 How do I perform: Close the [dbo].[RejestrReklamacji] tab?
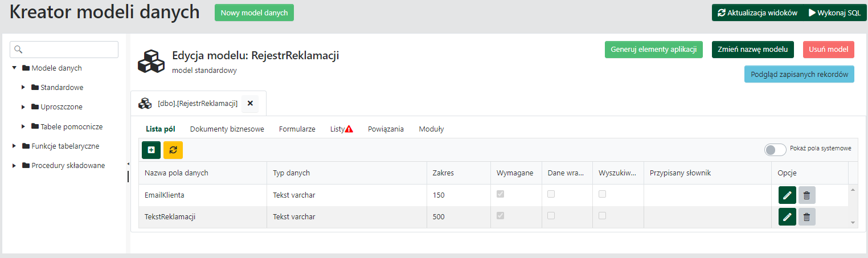[250, 103]
